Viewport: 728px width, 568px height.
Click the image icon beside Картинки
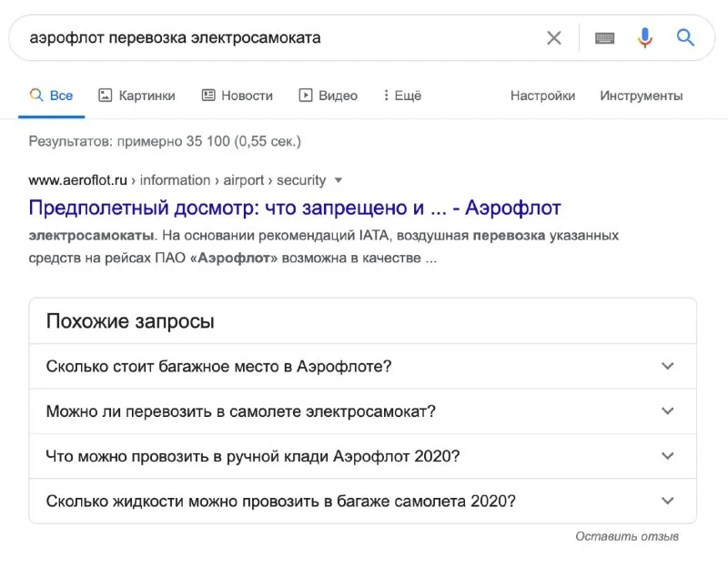click(x=105, y=96)
